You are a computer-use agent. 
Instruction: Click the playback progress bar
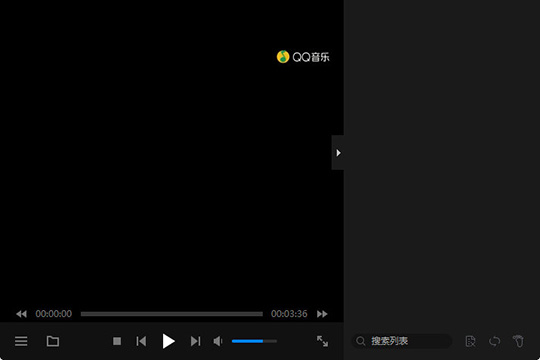coord(172,314)
